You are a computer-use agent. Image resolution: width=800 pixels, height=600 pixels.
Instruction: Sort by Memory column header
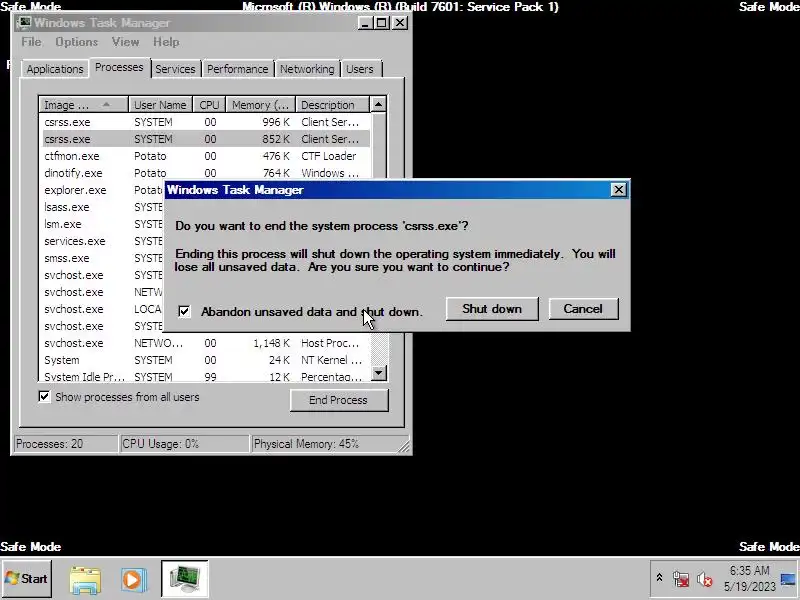tap(261, 105)
